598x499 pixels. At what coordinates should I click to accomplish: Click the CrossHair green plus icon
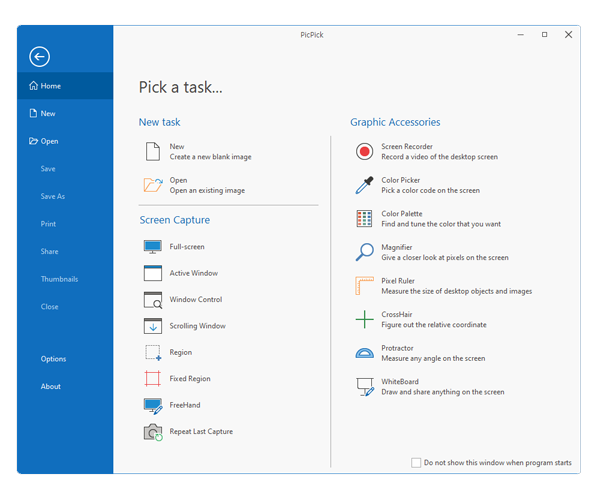[x=365, y=319]
